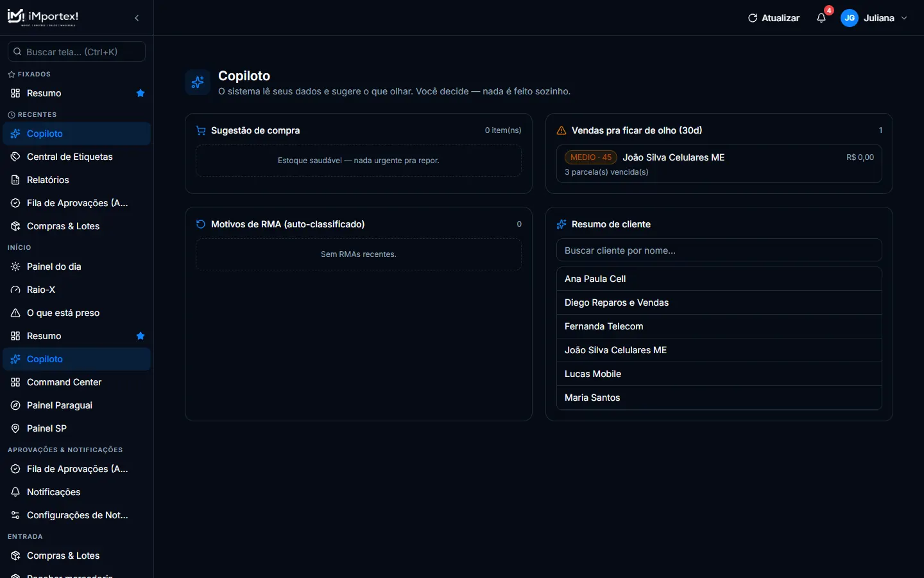Open Configurações de Notificações sliders icon
The height and width of the screenshot is (578, 924).
[x=15, y=515]
